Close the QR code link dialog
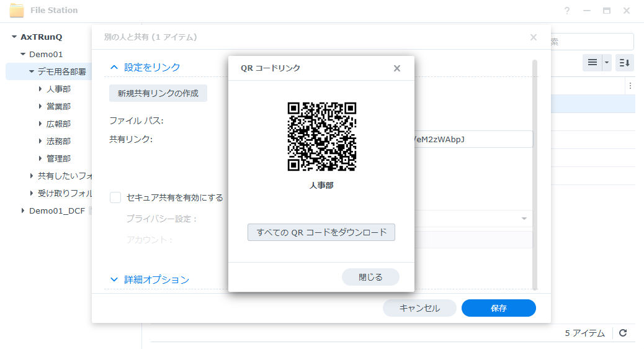 [x=396, y=68]
